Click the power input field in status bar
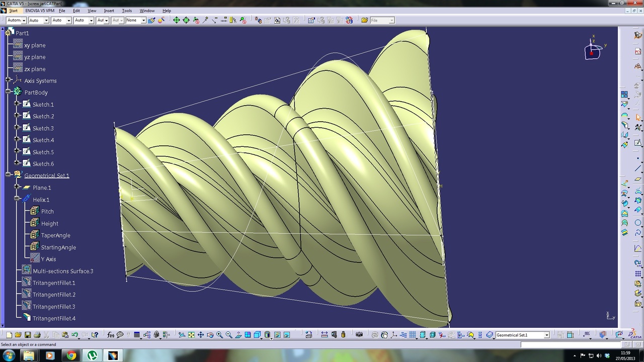 [x=571, y=344]
